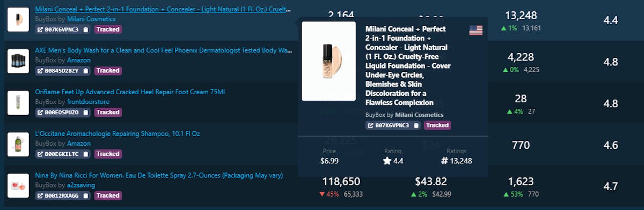Open the B00E6KILTC ASIN external link
Image resolution: width=644 pixels, height=210 pixels.
40,154
